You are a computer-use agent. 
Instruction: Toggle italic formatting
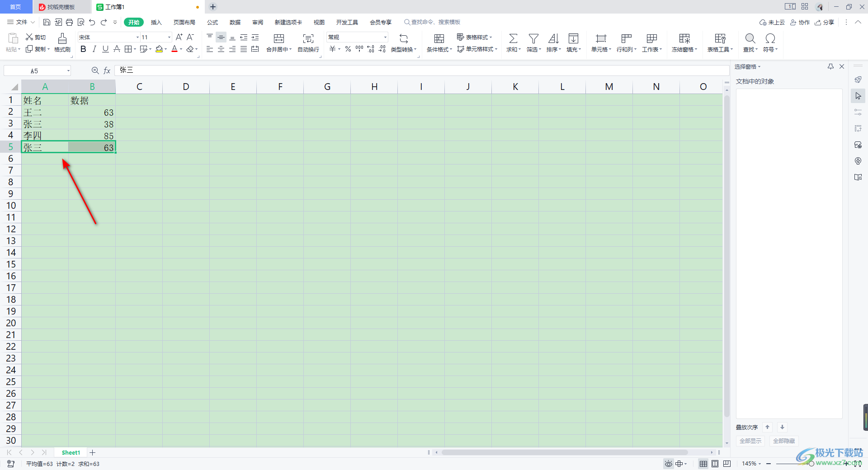pyautogui.click(x=94, y=49)
